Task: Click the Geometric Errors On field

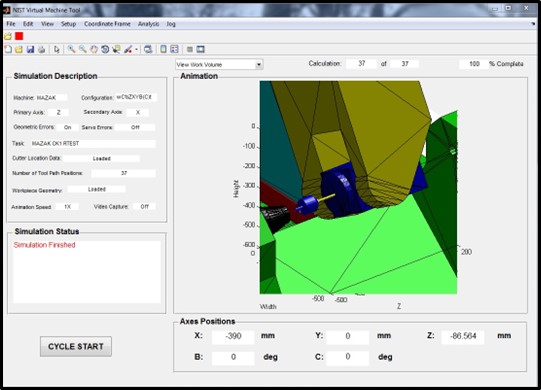Action: coord(67,127)
